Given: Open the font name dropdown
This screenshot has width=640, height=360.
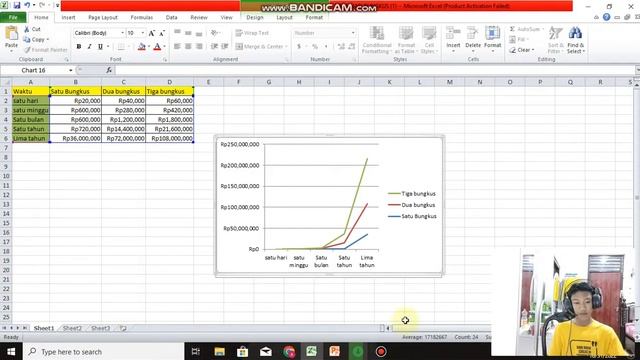Looking at the screenshot, I should pos(122,33).
